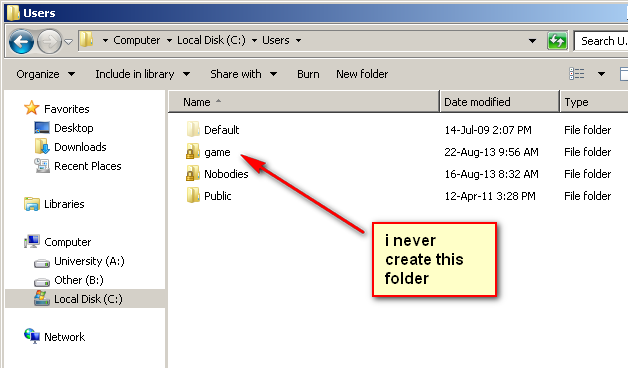Viewport: 628px width, 368px height.
Task: Click the Public folder name
Action: 217,196
